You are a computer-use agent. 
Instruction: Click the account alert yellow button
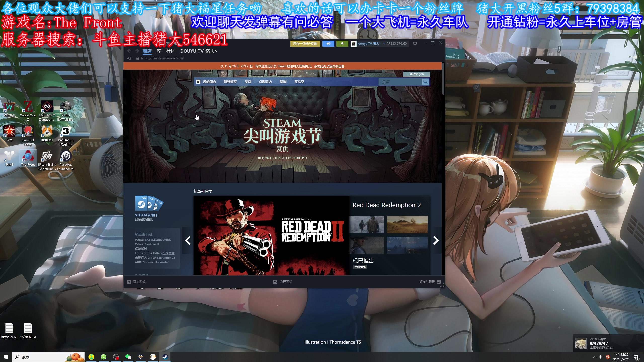point(305,44)
